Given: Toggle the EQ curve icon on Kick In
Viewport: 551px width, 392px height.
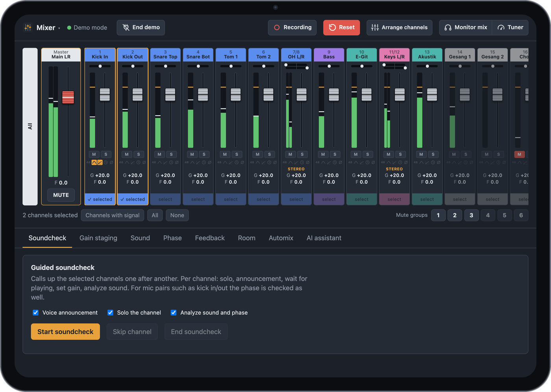Looking at the screenshot, I should 94,163.
